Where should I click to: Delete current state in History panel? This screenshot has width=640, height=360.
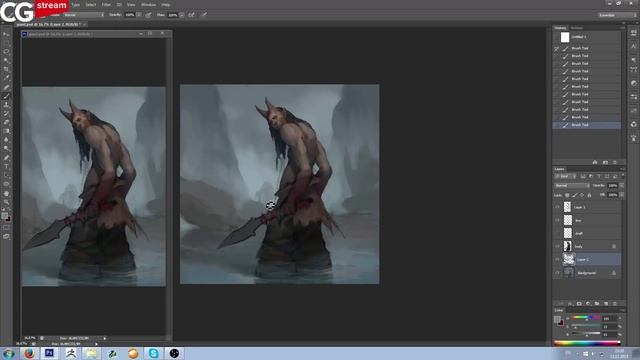coord(615,162)
